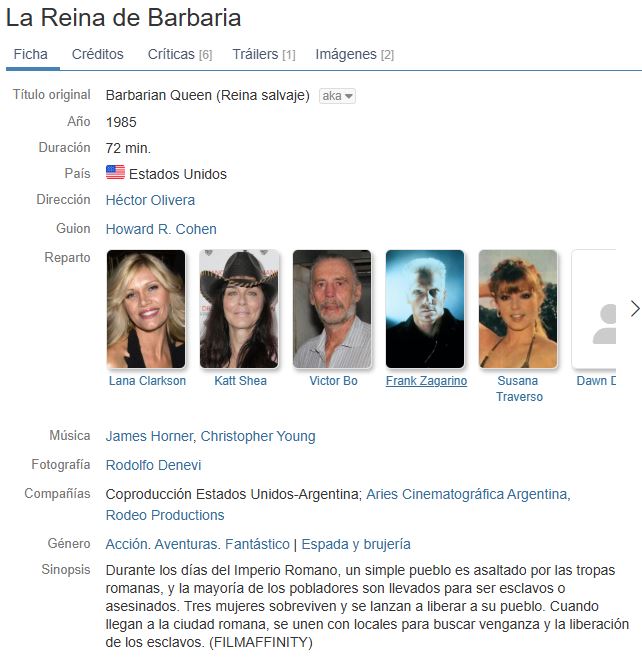Click Susana Traverso's photo thumbnail
The width and height of the screenshot is (642, 659).
click(x=518, y=309)
